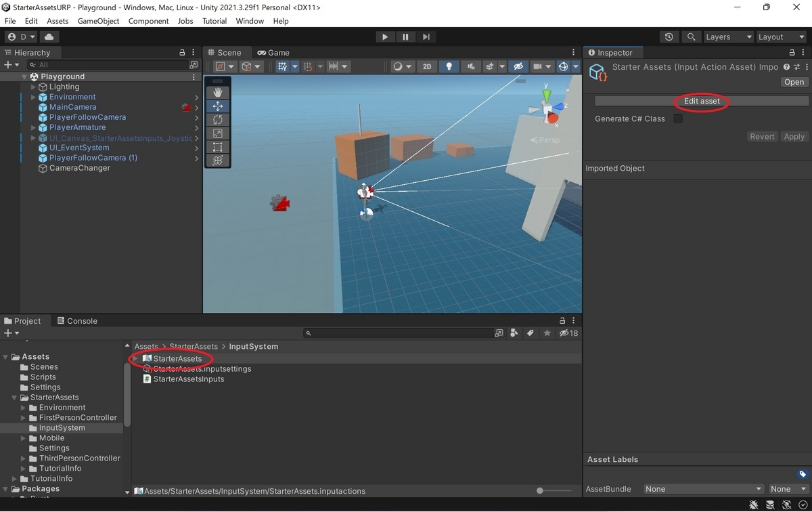Select the Scale tool in Scene toolbar
Viewport: 812px width, 512px height.
pos(217,133)
